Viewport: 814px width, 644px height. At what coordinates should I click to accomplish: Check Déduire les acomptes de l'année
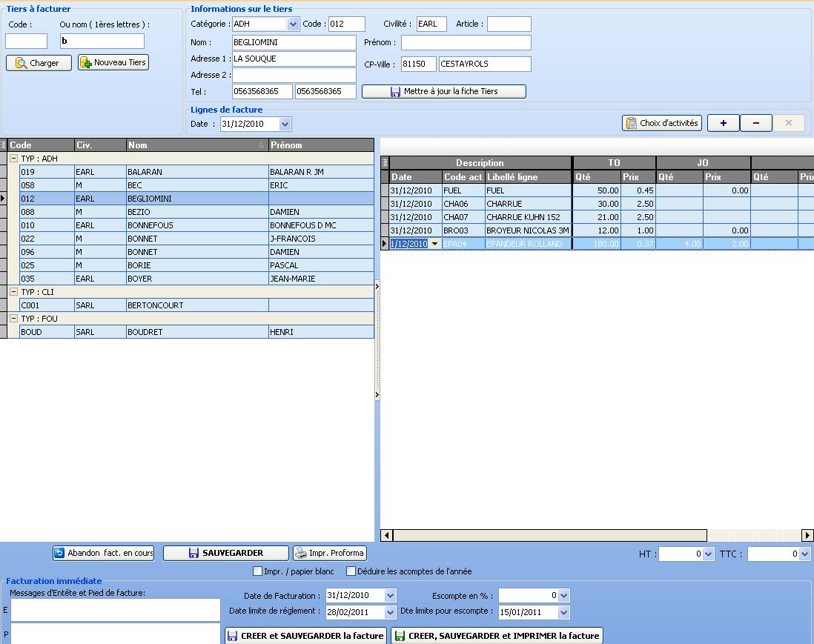351,571
